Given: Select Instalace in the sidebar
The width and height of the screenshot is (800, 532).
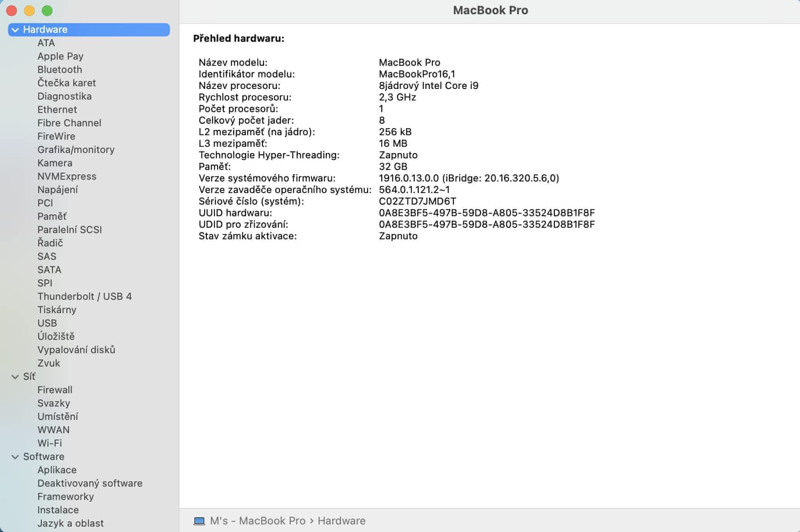Looking at the screenshot, I should [58, 510].
